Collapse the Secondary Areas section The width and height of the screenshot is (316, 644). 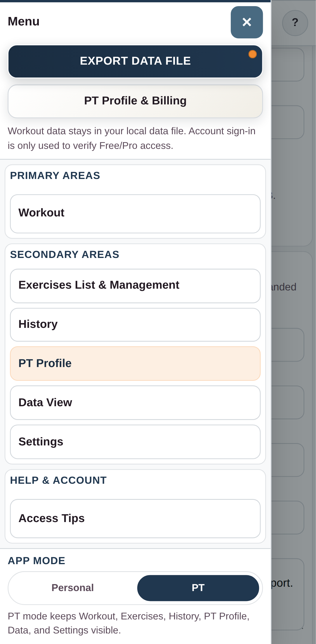point(65,254)
